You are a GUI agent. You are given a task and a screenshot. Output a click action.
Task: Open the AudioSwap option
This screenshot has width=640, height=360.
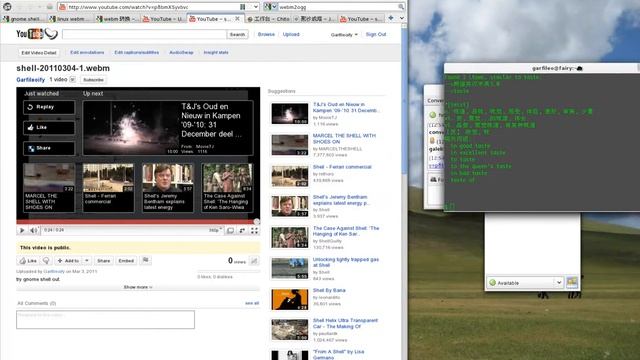pos(181,52)
